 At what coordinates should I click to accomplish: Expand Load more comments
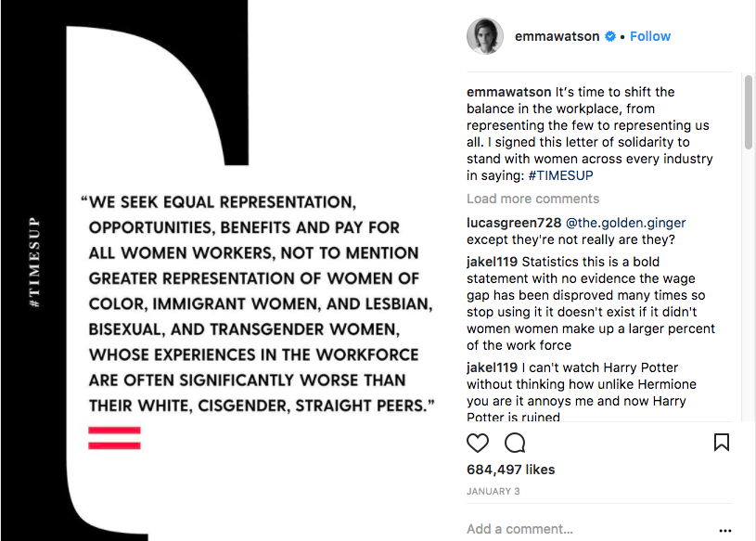[x=532, y=199]
